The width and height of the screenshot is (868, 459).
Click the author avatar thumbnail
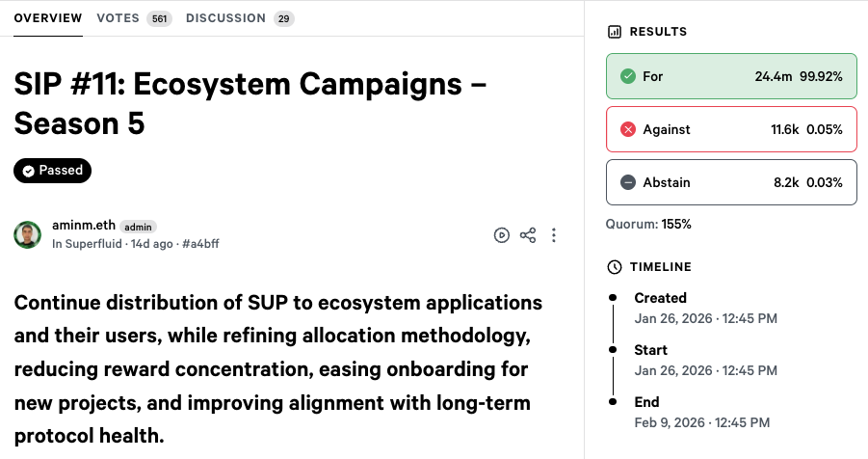point(27,235)
